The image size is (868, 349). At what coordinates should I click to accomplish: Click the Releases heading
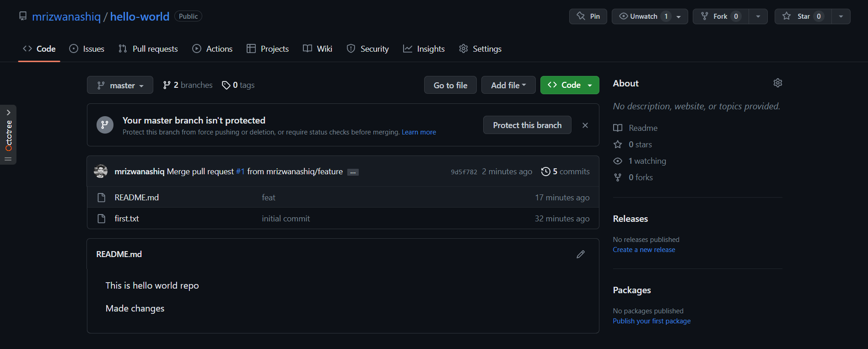(630, 219)
